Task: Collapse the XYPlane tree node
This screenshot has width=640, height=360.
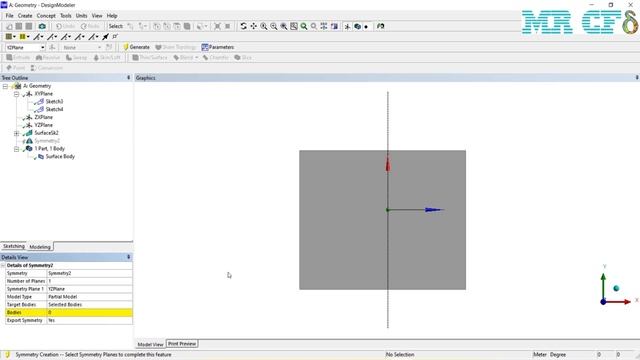Action: click(x=17, y=94)
